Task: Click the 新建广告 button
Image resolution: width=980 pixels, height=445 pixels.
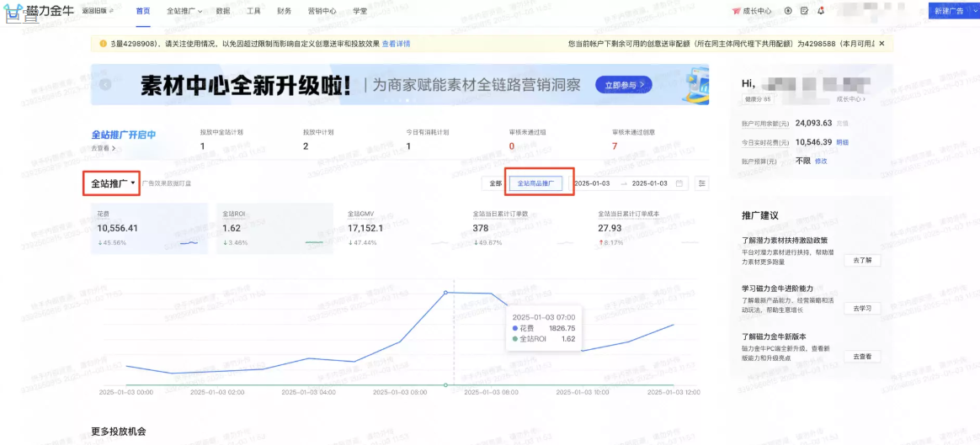Action: click(948, 11)
